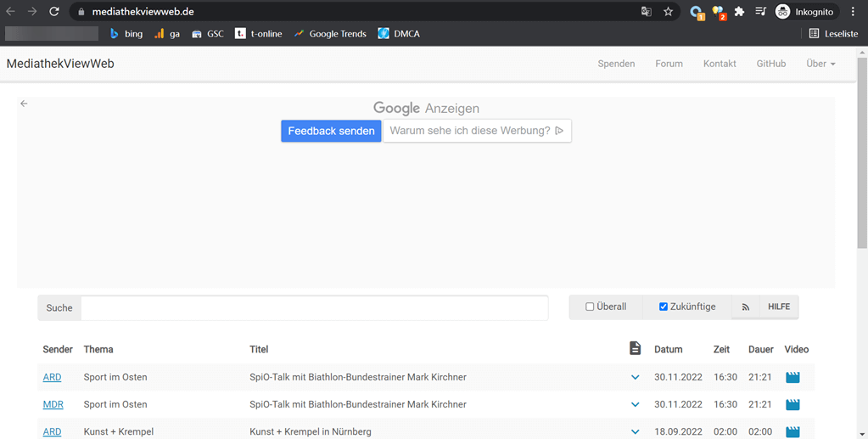Open the Leseliste reading list

834,34
